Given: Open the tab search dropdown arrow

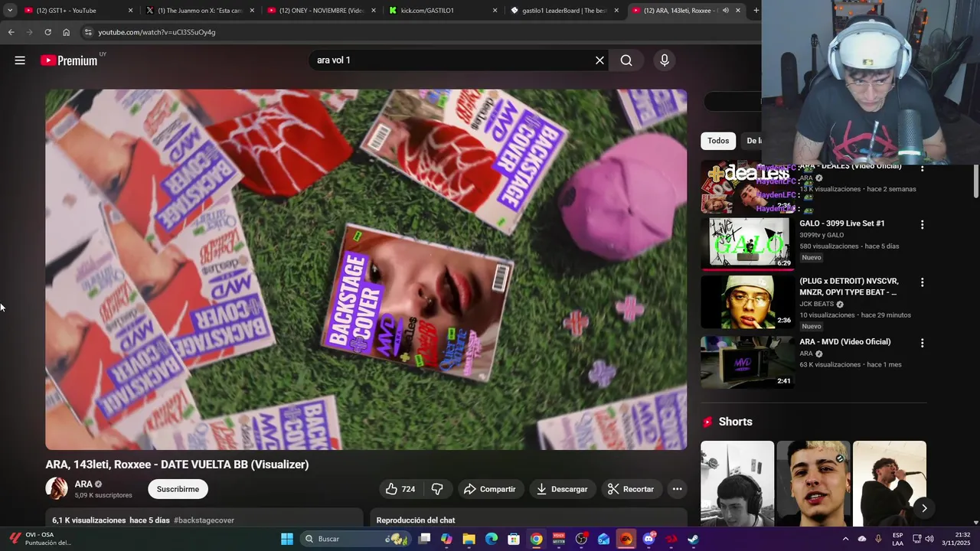Looking at the screenshot, I should 10,10.
